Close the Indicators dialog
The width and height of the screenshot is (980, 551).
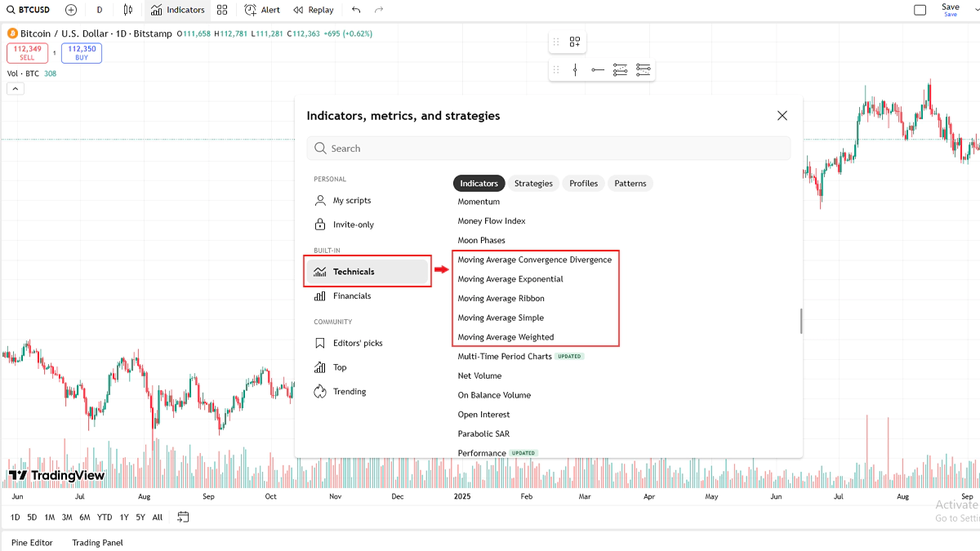(x=782, y=116)
